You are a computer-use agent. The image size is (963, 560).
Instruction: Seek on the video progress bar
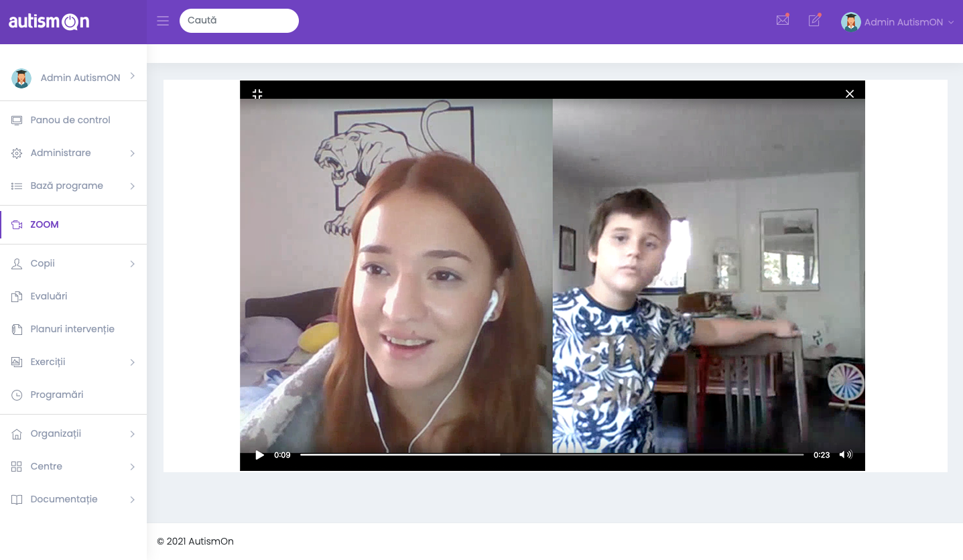coord(552,454)
